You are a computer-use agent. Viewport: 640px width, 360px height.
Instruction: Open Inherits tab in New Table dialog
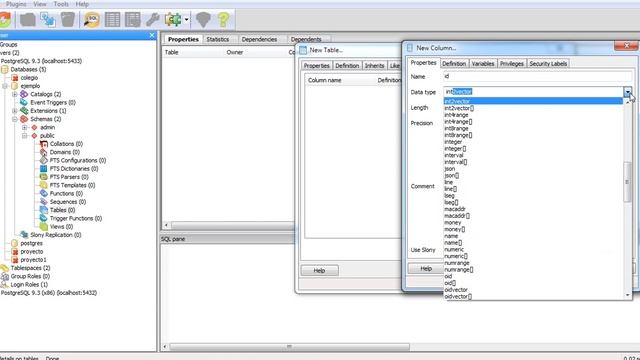[x=374, y=65]
